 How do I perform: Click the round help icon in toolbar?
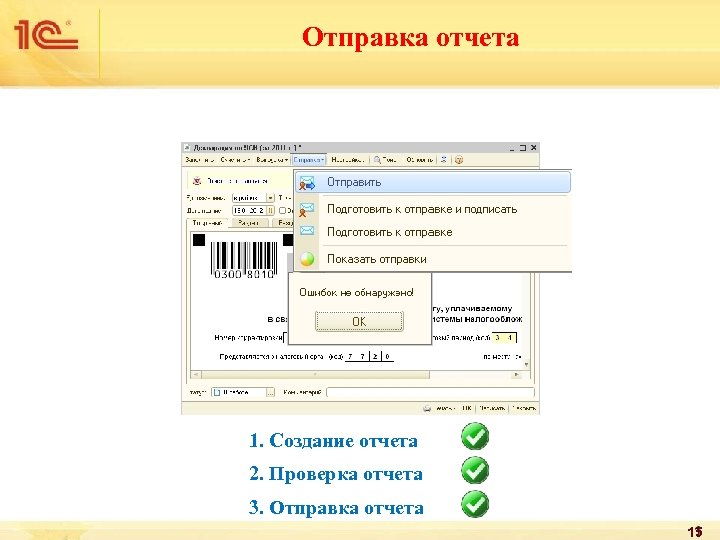click(x=459, y=160)
